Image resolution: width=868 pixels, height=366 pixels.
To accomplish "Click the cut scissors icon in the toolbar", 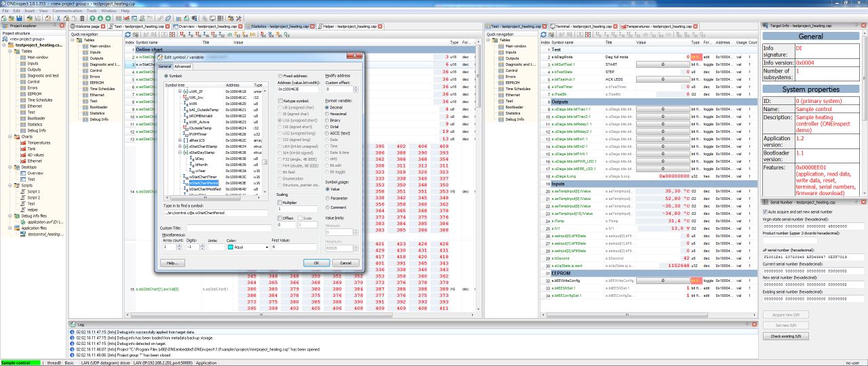I will pos(58,18).
